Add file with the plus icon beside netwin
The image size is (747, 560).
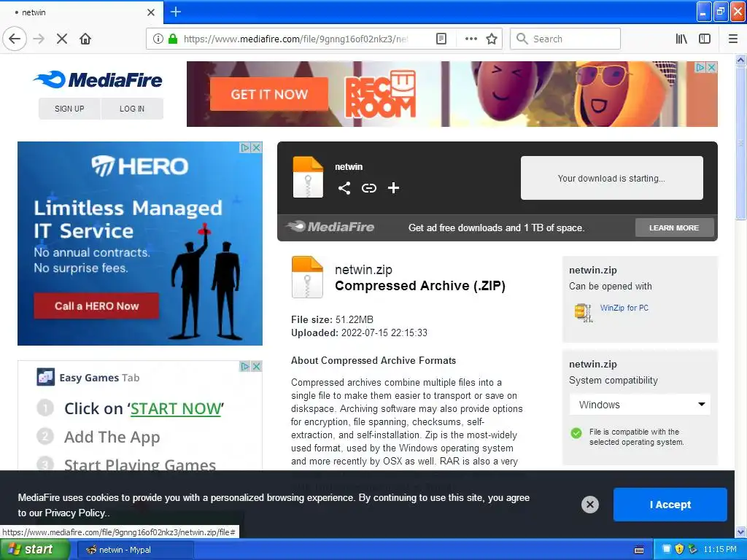pyautogui.click(x=393, y=188)
